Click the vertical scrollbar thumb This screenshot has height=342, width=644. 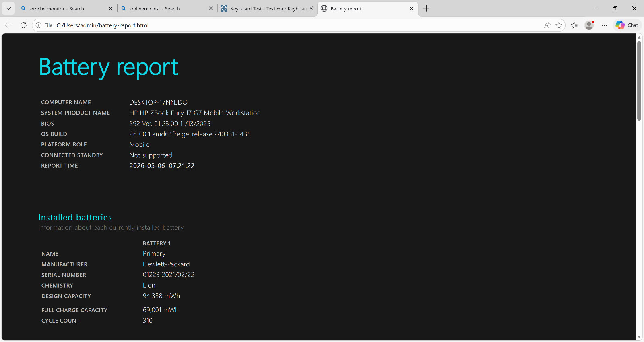point(639,80)
